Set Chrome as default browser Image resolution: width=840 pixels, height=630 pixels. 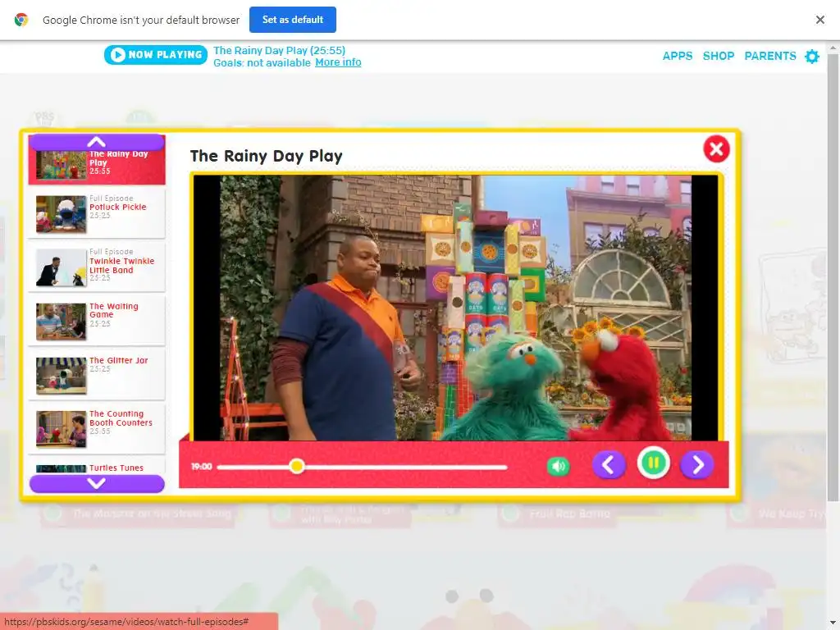293,20
